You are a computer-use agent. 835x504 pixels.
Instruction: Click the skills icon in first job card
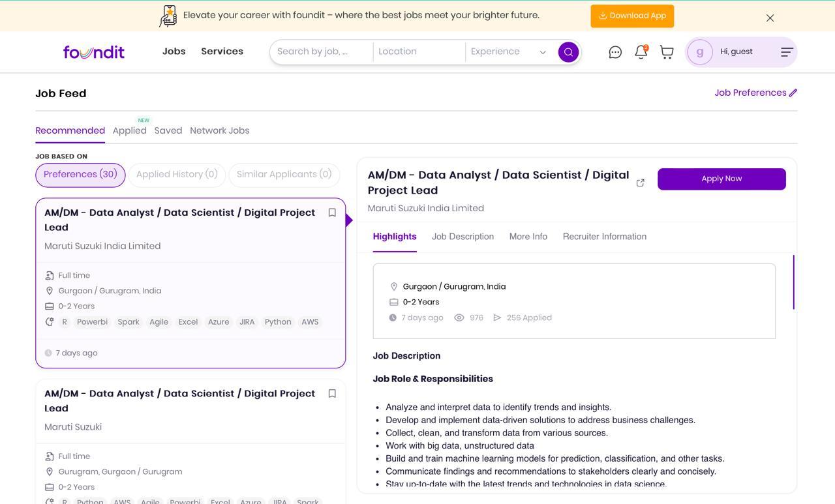pos(50,322)
